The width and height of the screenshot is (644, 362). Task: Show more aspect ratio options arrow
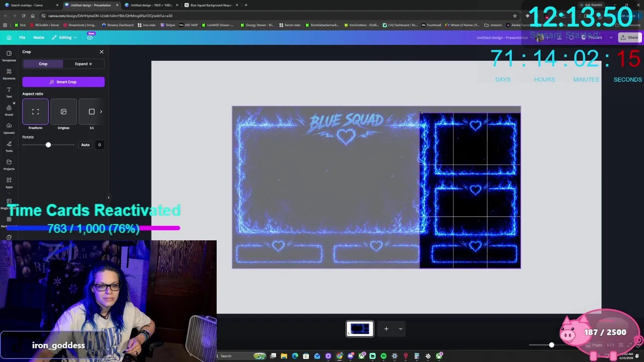pos(101,112)
